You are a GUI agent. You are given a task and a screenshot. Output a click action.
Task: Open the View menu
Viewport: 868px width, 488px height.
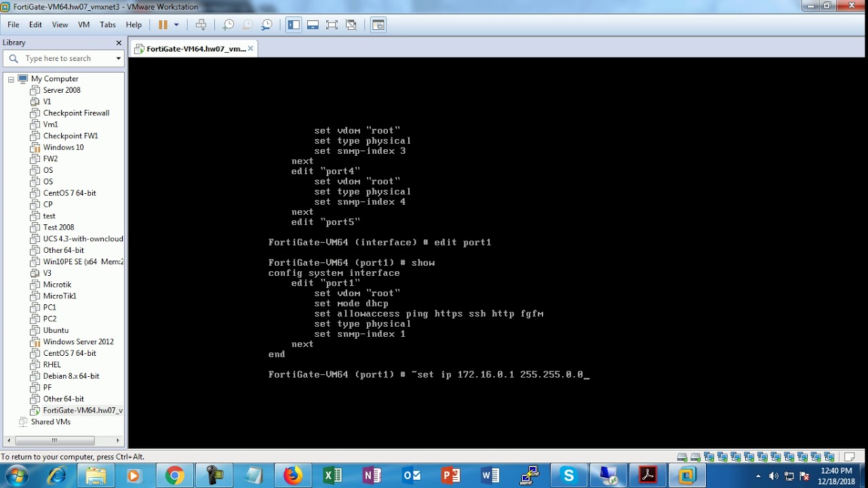pos(60,24)
